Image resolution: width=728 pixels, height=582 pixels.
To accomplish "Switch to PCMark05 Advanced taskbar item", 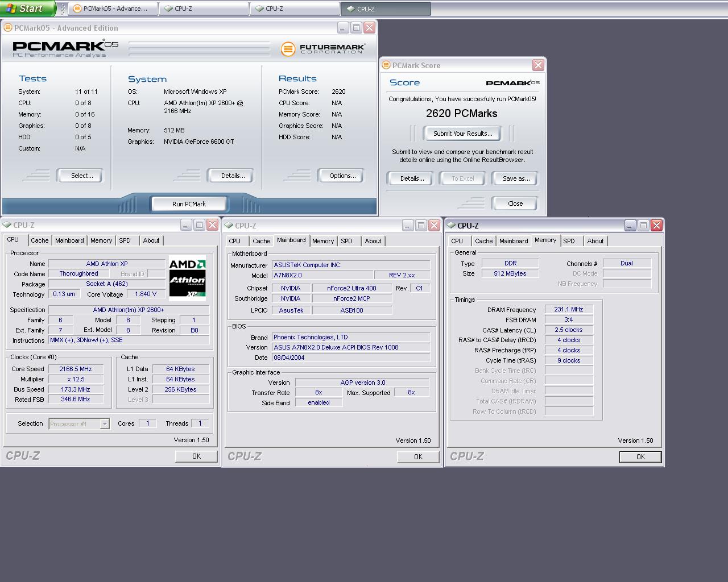I will click(x=113, y=9).
